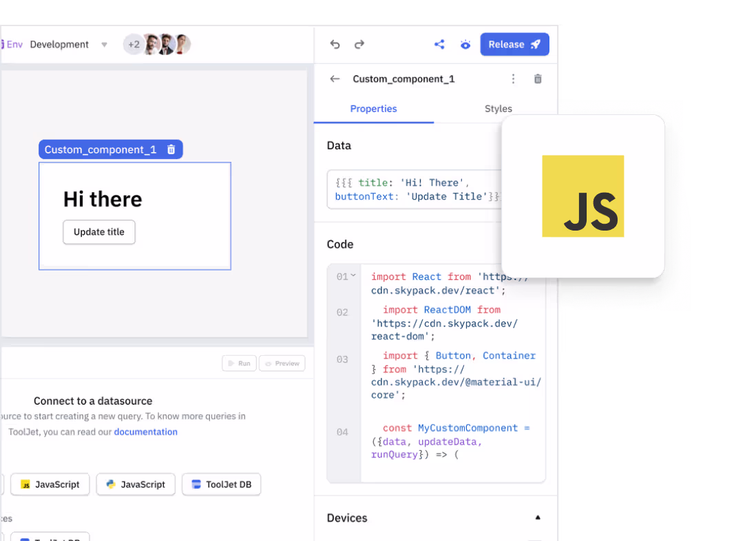Screen dimensions: 756x541
Task: Collapse code line 01 fold arrow
Action: pyautogui.click(x=353, y=276)
